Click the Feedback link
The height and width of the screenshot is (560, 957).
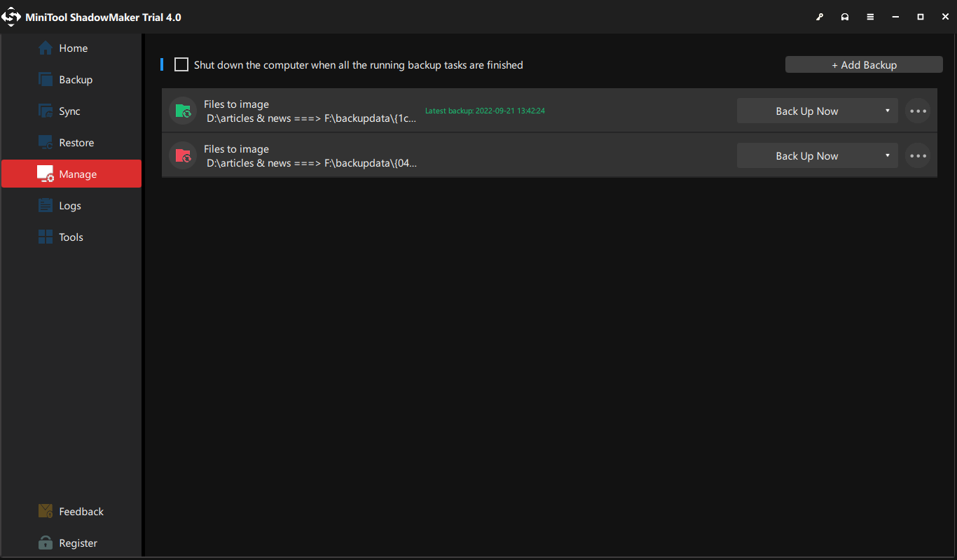[71, 511]
